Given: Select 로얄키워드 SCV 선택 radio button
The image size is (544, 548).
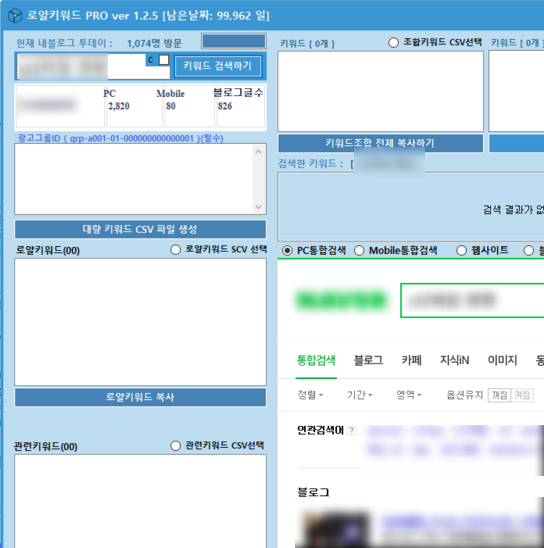Looking at the screenshot, I should (175, 250).
